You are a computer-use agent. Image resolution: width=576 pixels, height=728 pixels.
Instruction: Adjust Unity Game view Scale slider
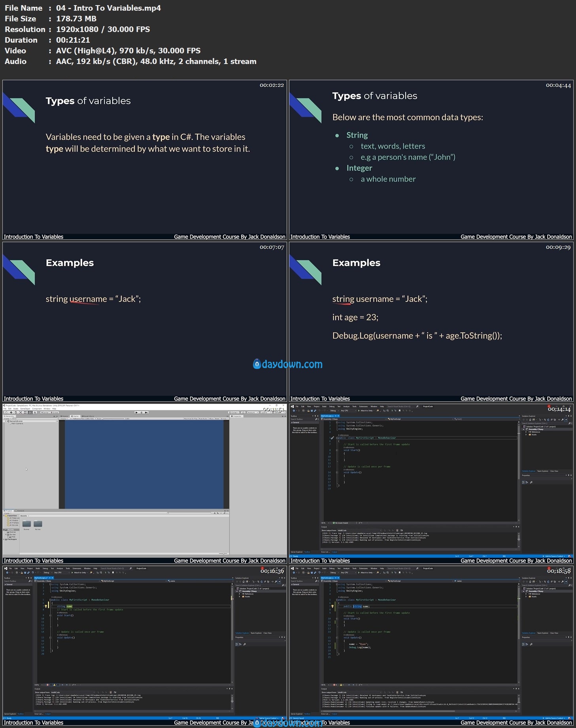pyautogui.click(x=113, y=418)
